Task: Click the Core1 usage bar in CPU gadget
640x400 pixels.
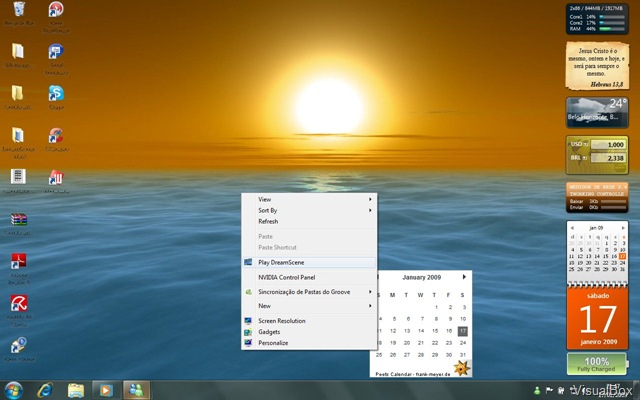Action: point(611,17)
